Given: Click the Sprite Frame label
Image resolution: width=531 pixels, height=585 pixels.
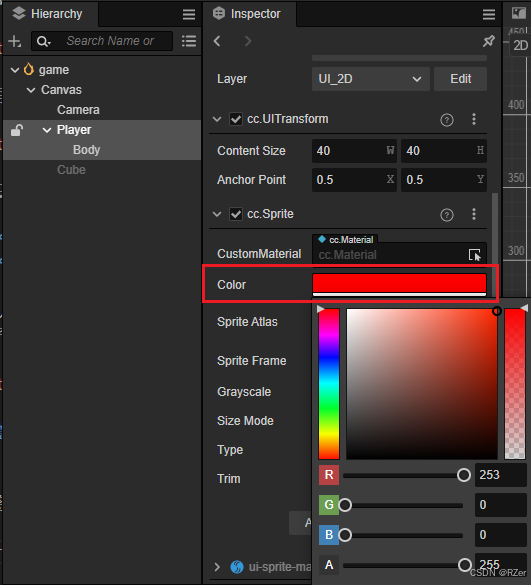Looking at the screenshot, I should 252,361.
